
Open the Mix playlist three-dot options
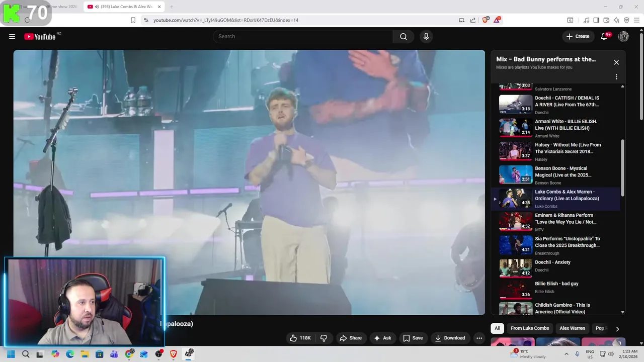point(616,77)
